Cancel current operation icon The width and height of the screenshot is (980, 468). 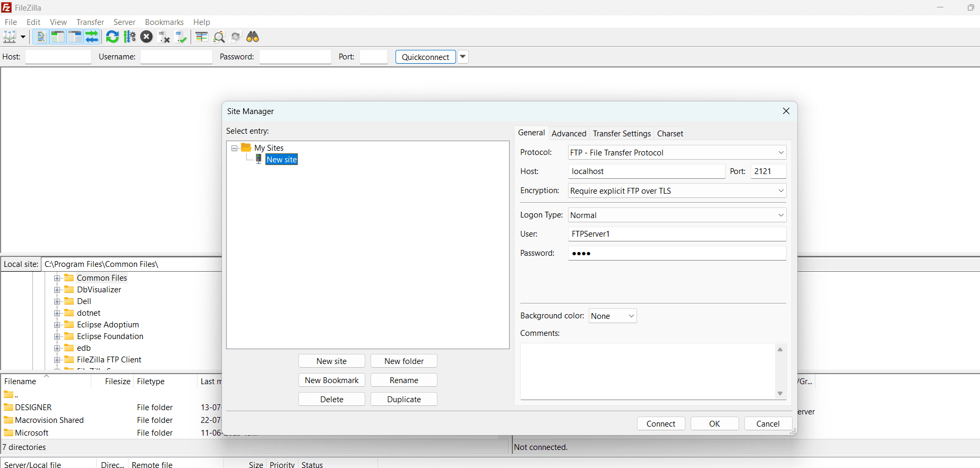(147, 37)
